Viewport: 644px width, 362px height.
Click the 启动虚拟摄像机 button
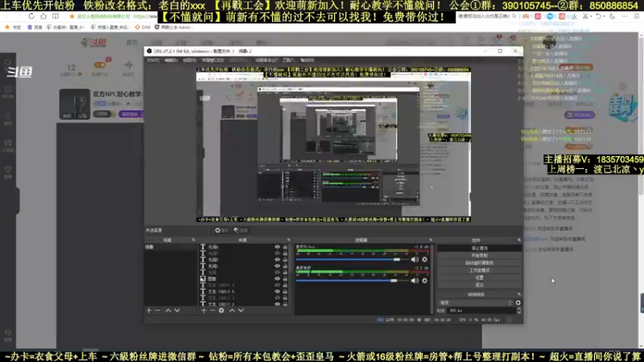point(479,263)
